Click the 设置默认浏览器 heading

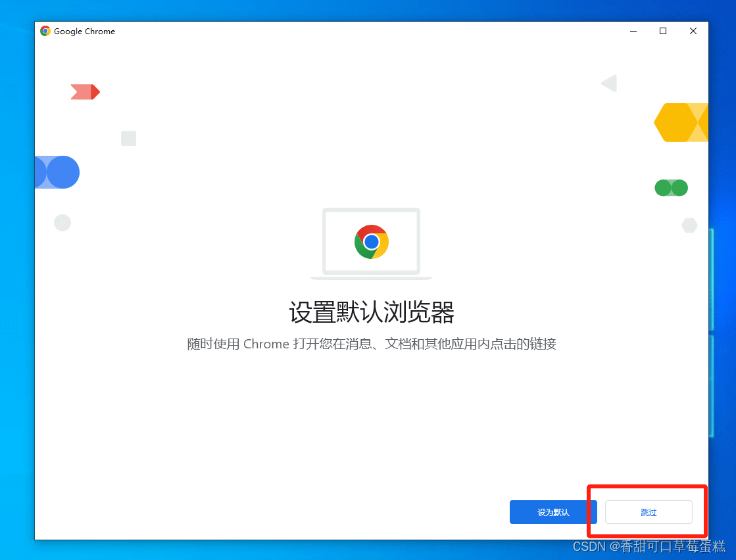[372, 312]
